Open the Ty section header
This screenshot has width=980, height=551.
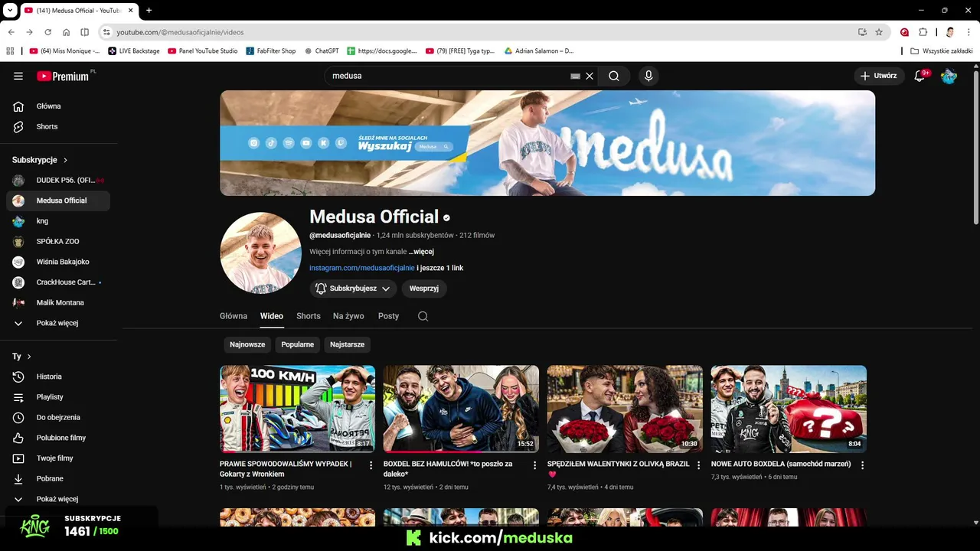[x=21, y=357]
